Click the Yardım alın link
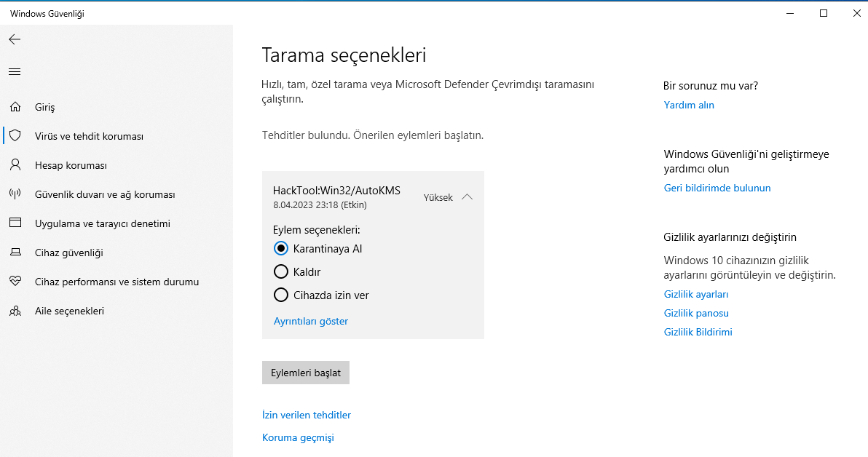The height and width of the screenshot is (457, 868). point(689,105)
